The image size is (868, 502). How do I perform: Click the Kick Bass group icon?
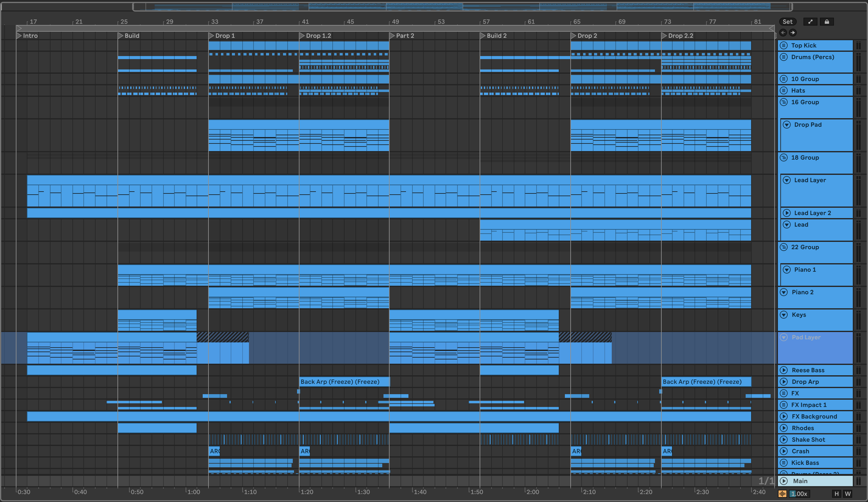[x=784, y=463]
